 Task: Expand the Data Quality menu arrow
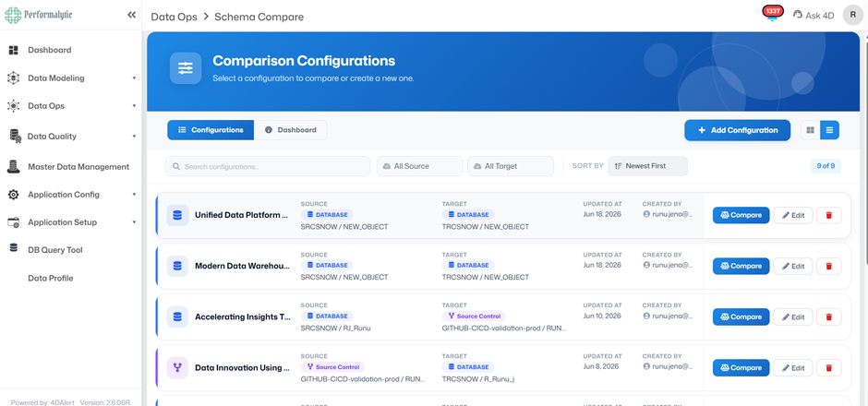point(134,136)
